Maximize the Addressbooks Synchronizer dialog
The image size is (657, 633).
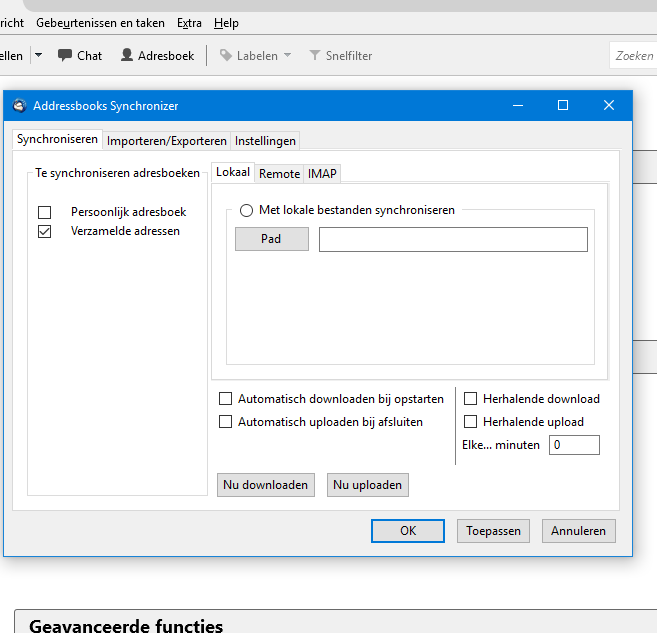tap(563, 105)
